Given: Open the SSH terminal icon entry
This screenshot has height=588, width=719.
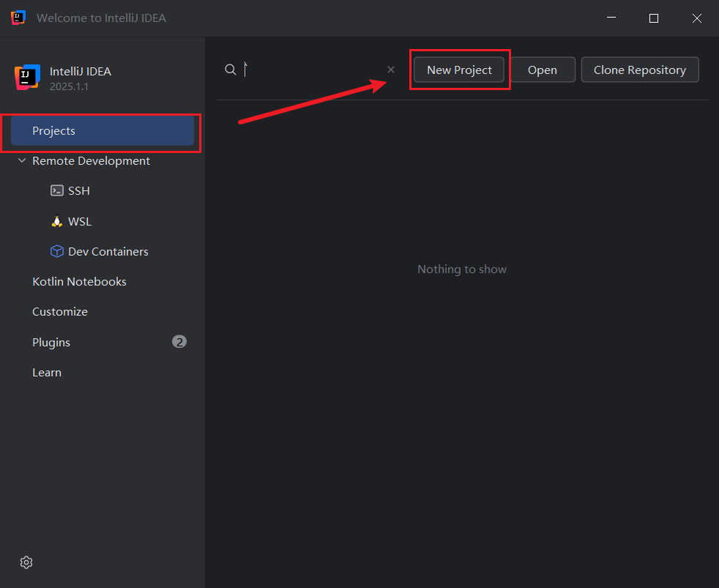Looking at the screenshot, I should [x=57, y=191].
